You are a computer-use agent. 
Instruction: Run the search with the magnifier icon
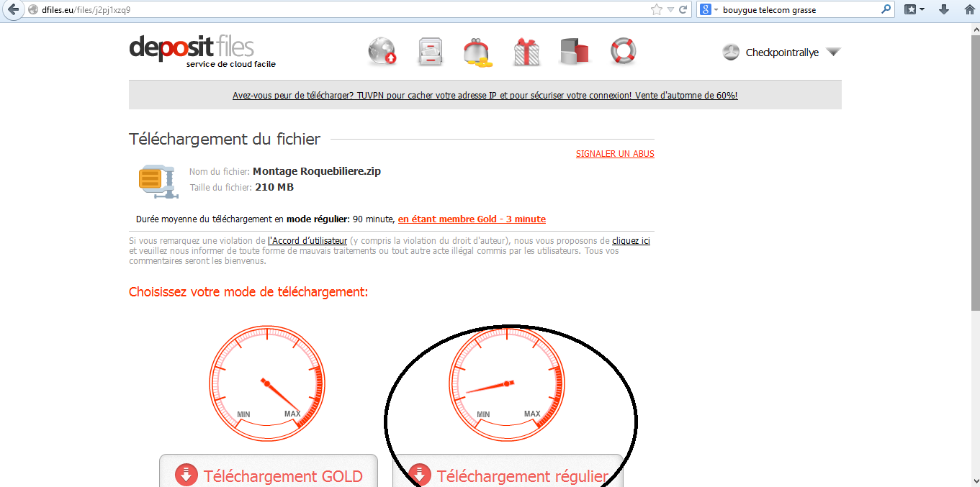click(886, 10)
